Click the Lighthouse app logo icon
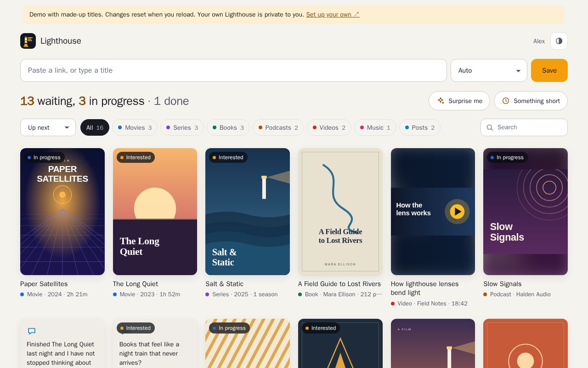The height and width of the screenshot is (368, 588). click(28, 41)
